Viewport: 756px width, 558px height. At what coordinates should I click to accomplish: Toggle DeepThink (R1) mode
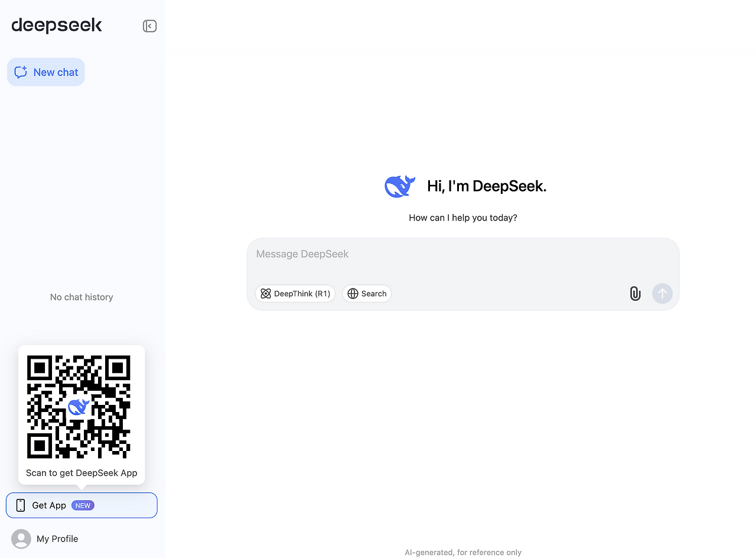point(295,294)
